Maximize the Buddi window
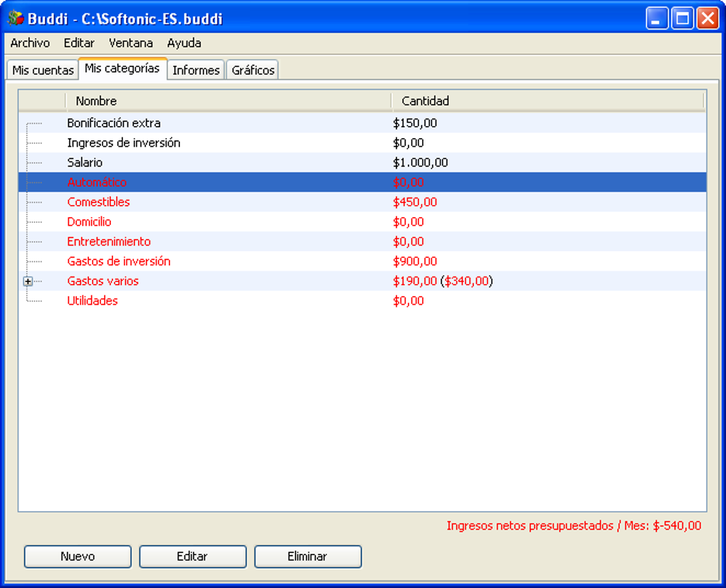Screen dimensions: 726x588 683,19
